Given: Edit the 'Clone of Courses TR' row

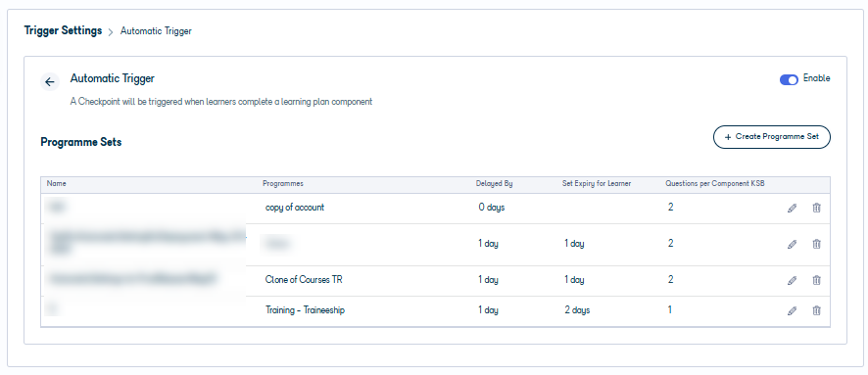Looking at the screenshot, I should (793, 280).
